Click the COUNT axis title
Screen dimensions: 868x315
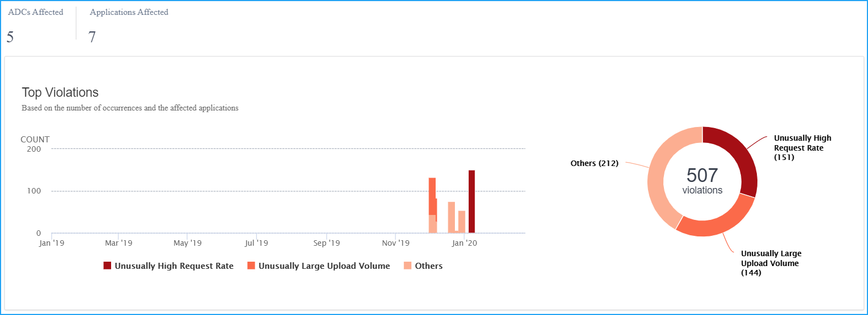point(35,140)
